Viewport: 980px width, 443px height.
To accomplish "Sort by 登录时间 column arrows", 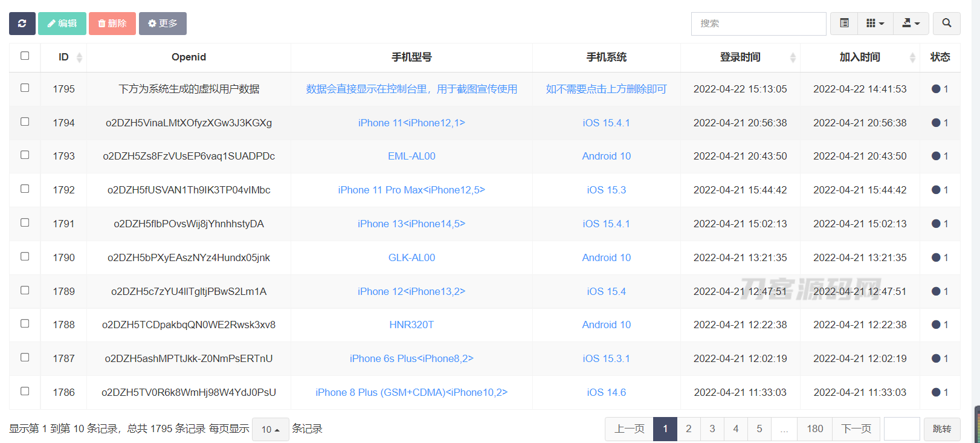I will [x=793, y=57].
